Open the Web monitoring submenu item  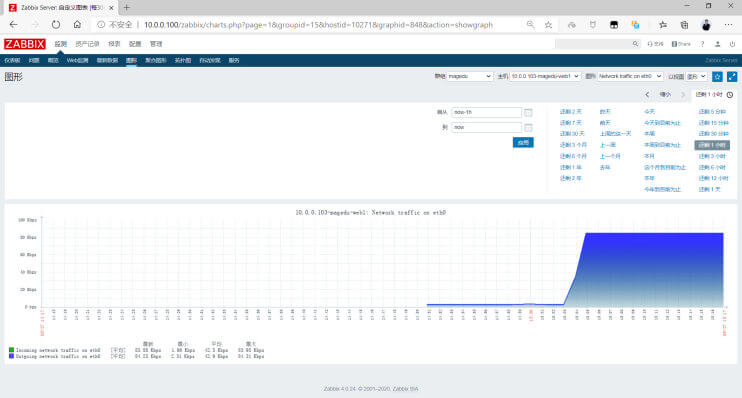coord(77,61)
